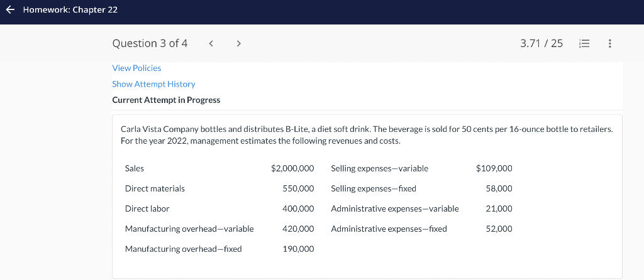Open the Show Attempt History link
644x280 pixels.
(153, 84)
